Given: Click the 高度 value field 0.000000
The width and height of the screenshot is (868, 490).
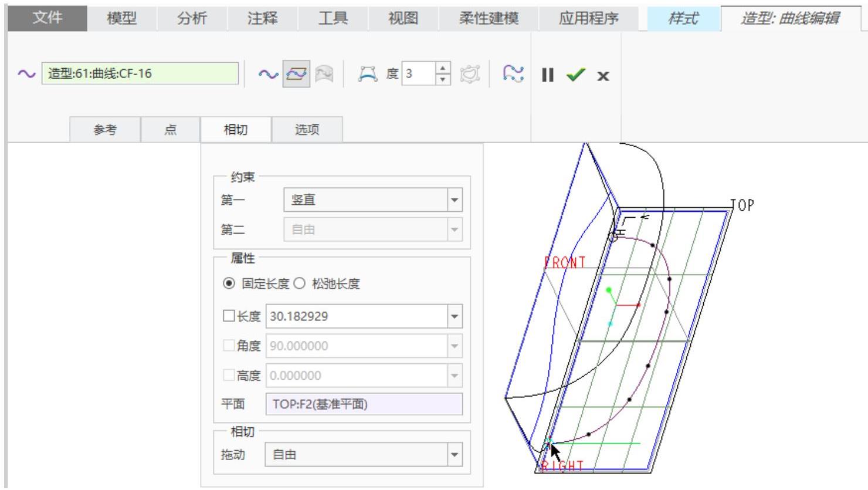Looking at the screenshot, I should [357, 376].
